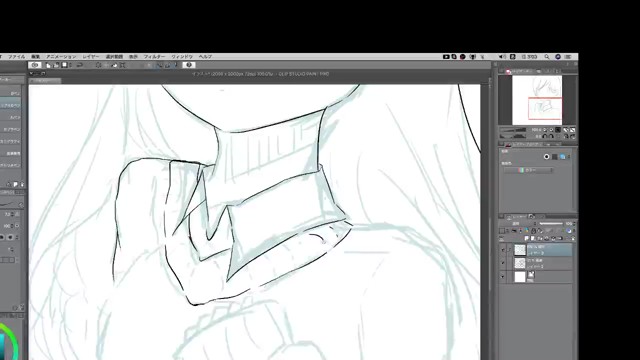Click the help question mark icon
640x360 pixels.
[x=189, y=65]
